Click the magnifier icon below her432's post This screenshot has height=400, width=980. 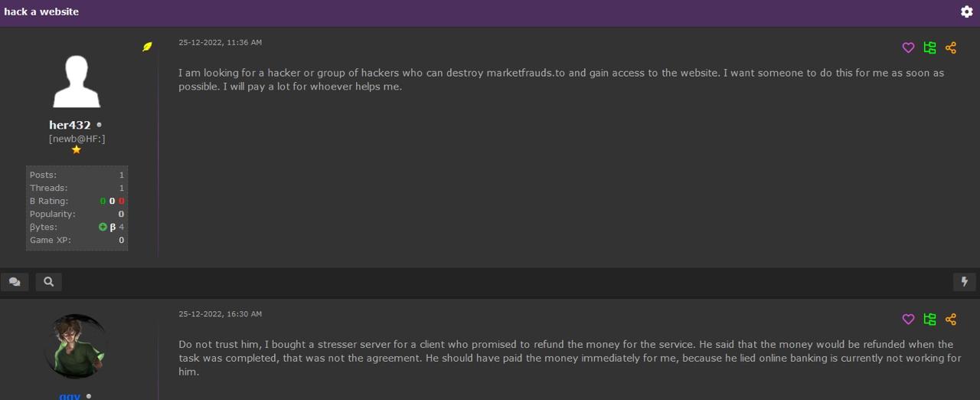click(48, 282)
